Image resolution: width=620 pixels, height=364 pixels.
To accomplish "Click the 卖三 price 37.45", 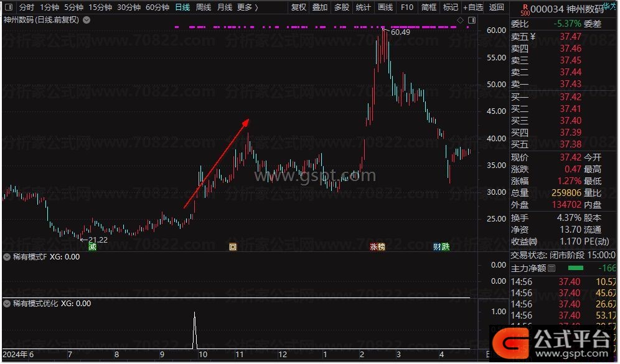I will click(571, 60).
